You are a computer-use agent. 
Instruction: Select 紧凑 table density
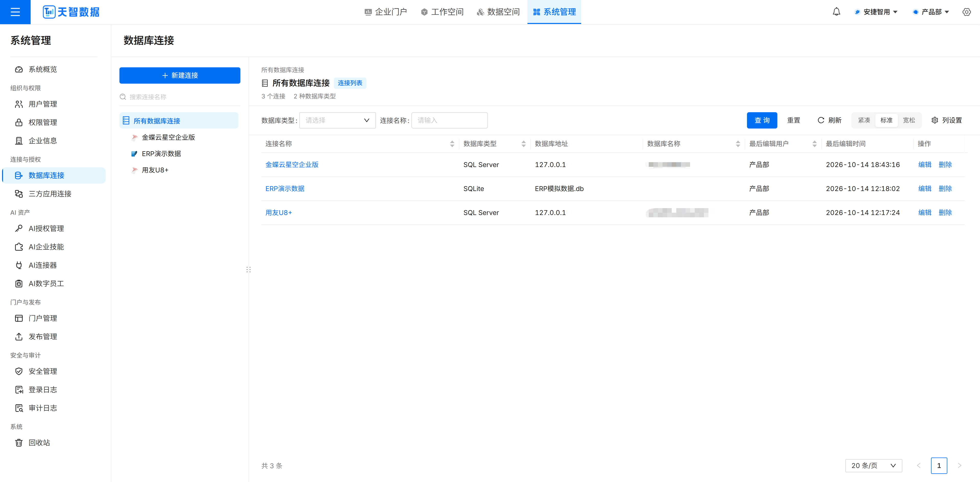click(x=864, y=120)
